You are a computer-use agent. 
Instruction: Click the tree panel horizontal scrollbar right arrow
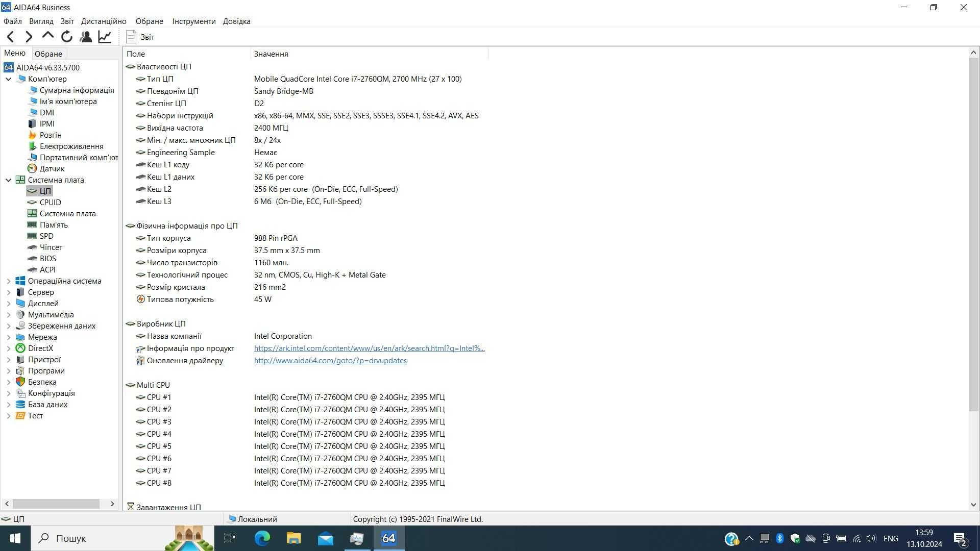112,504
